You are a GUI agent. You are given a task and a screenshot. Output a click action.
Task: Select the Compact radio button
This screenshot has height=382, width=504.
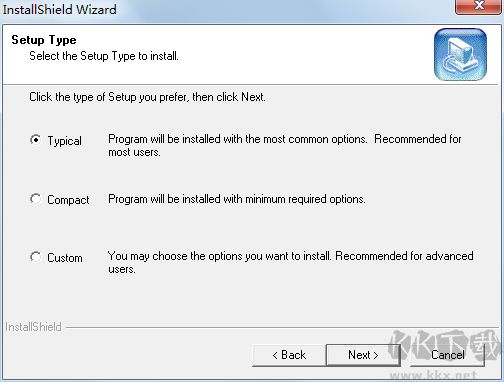[35, 199]
